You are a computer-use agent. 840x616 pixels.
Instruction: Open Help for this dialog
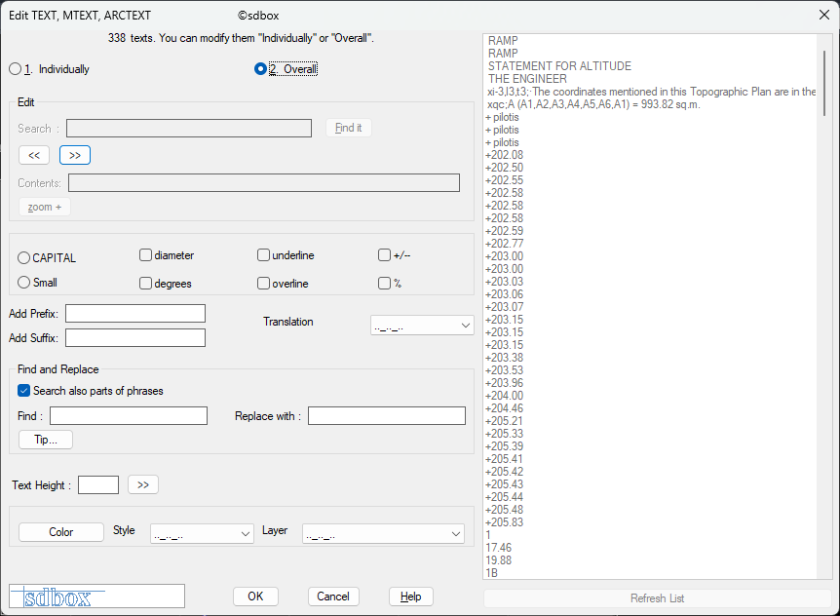coord(411,597)
